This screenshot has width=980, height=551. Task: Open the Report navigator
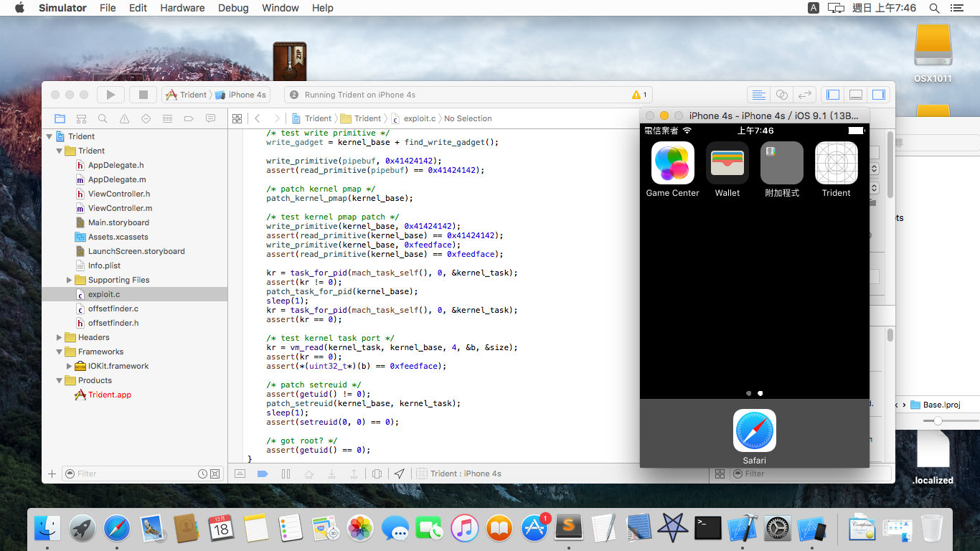pos(211,118)
